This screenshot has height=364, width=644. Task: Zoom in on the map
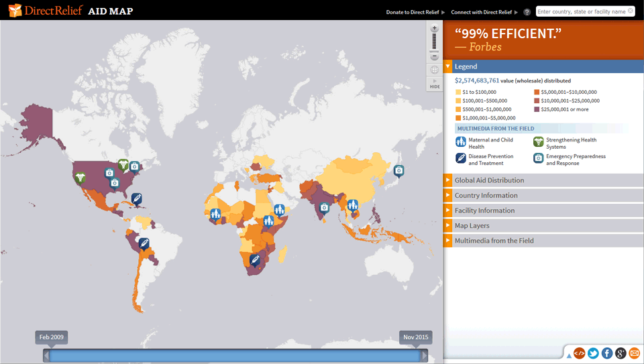click(434, 28)
